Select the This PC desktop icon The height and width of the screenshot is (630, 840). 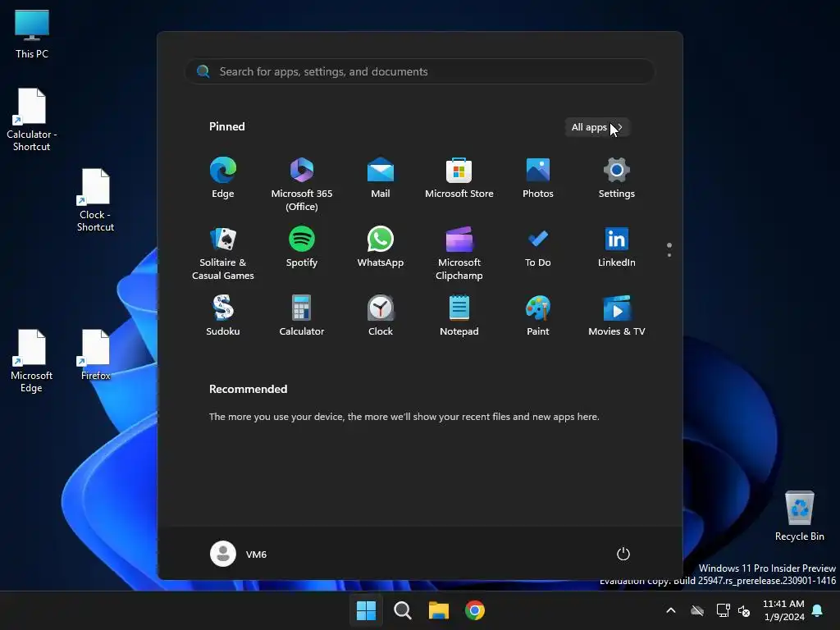coord(32,34)
